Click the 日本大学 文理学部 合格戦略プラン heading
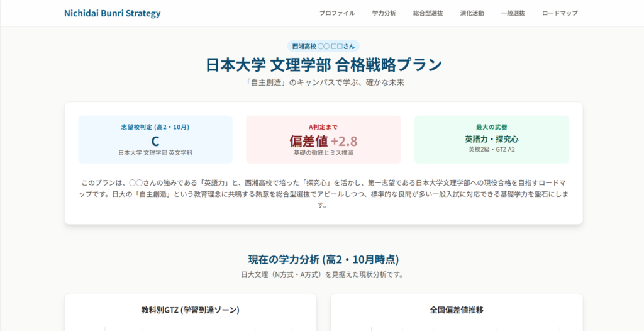The image size is (644, 331). [323, 65]
